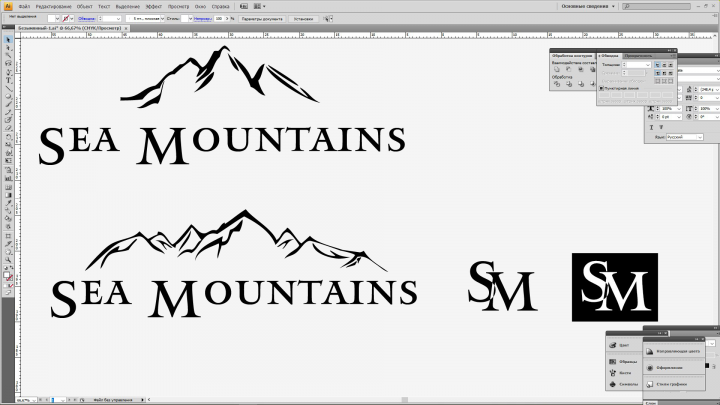Open the Стиль graphic style dropdown
Viewport: 720px width, 405px height.
tap(190, 19)
